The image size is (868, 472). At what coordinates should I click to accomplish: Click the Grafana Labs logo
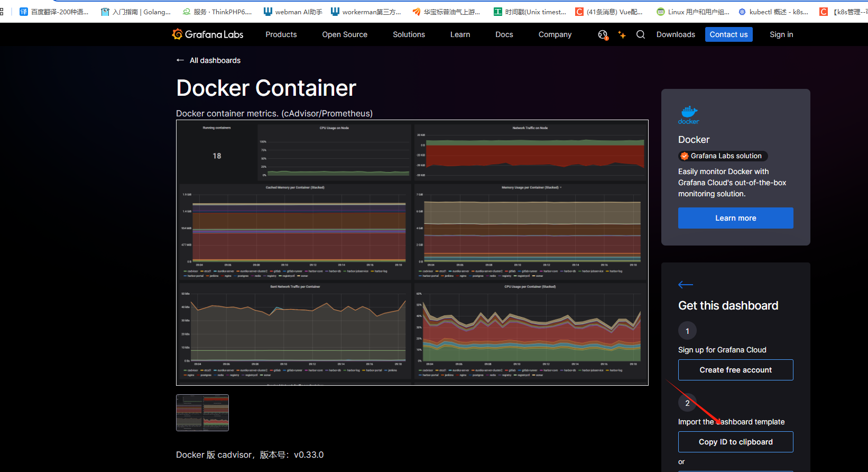(x=208, y=34)
